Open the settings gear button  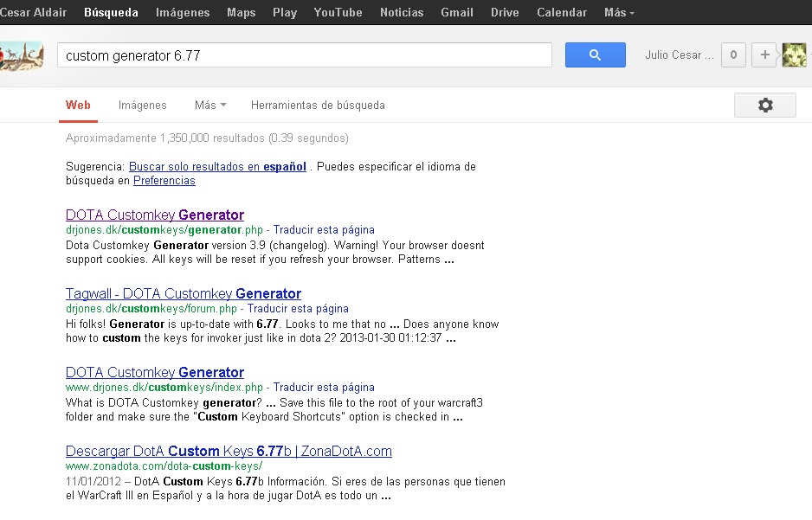tap(765, 105)
